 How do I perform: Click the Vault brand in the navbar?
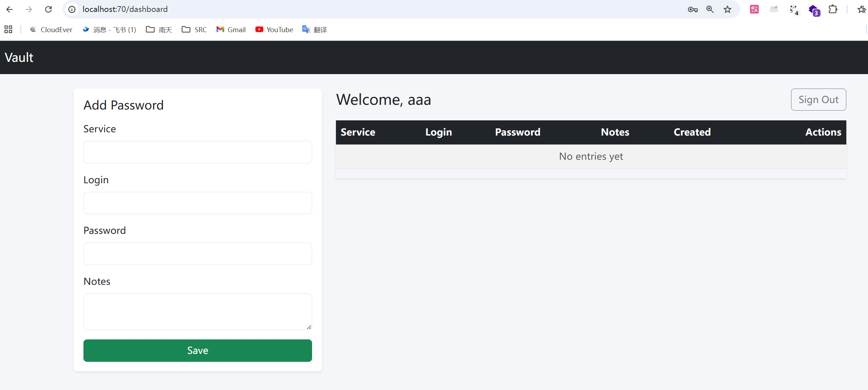tap(19, 57)
